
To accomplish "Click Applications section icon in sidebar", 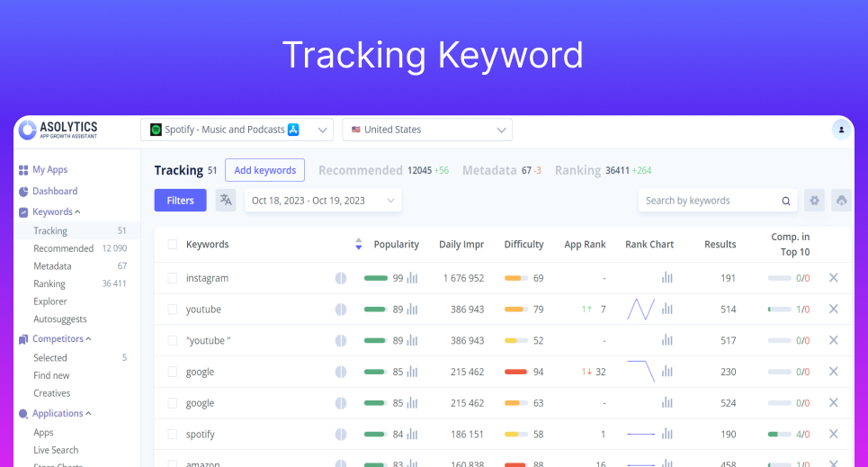I will pyautogui.click(x=23, y=413).
